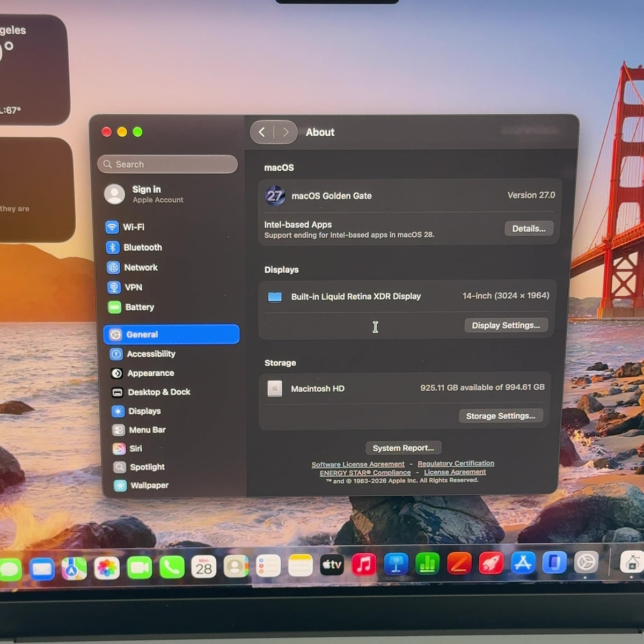This screenshot has width=644, height=644.
Task: Open Notes from the Dock
Action: [x=301, y=565]
